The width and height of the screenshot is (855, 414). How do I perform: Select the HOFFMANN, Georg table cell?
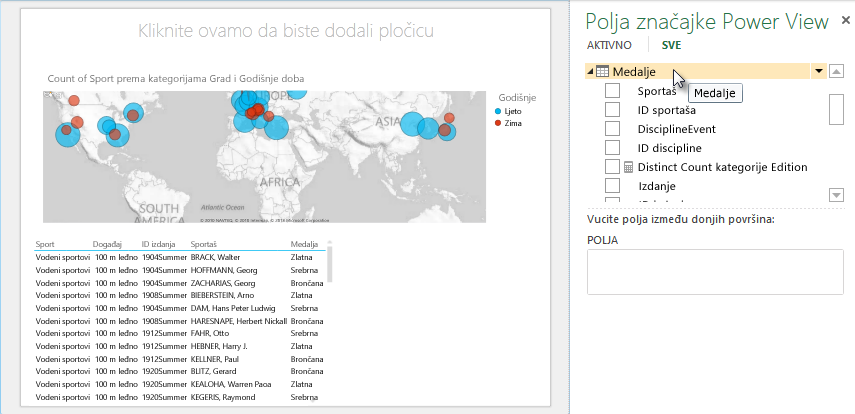[224, 270]
